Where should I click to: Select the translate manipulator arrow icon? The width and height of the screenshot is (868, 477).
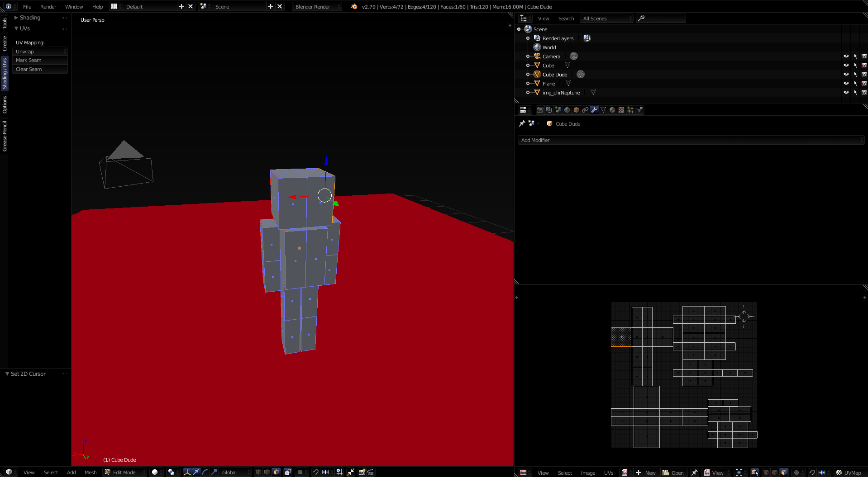[196, 472]
